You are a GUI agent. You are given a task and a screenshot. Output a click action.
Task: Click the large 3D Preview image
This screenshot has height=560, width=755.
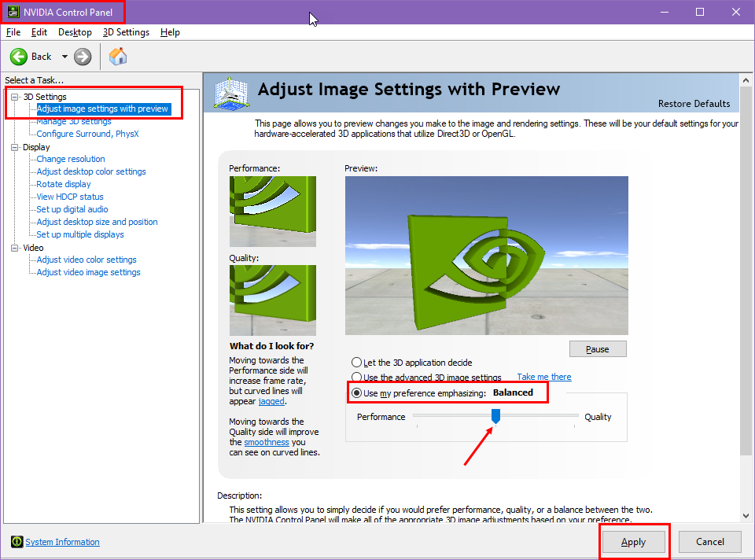[486, 255]
